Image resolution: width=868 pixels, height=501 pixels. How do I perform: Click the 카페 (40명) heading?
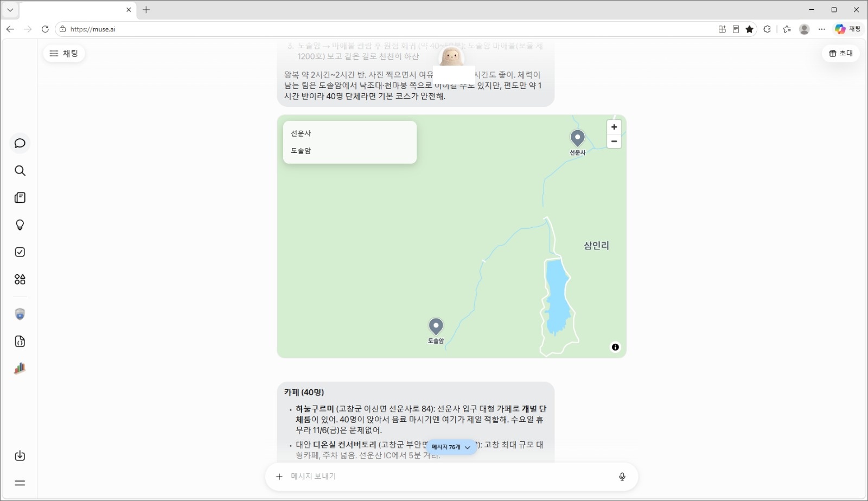click(x=304, y=392)
